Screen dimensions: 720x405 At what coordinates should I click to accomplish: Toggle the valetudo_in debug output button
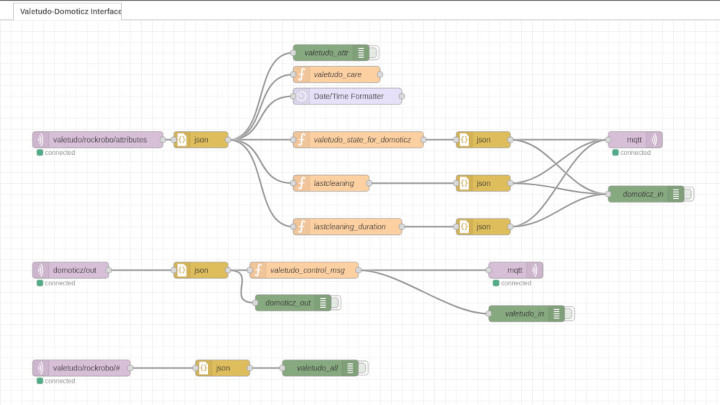[x=569, y=314]
